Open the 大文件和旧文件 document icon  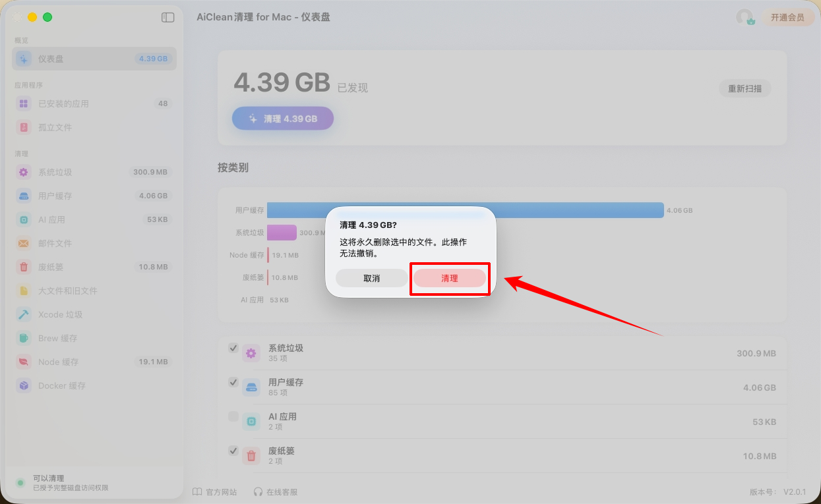click(x=24, y=291)
